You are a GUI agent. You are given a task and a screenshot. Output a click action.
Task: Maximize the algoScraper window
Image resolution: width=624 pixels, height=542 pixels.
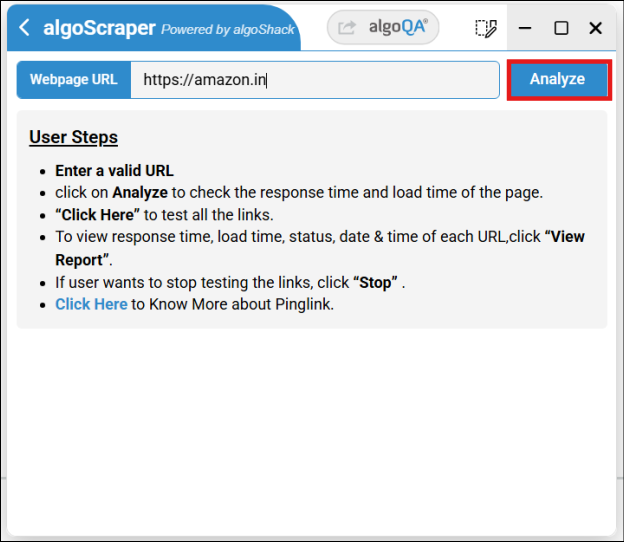pos(561,28)
